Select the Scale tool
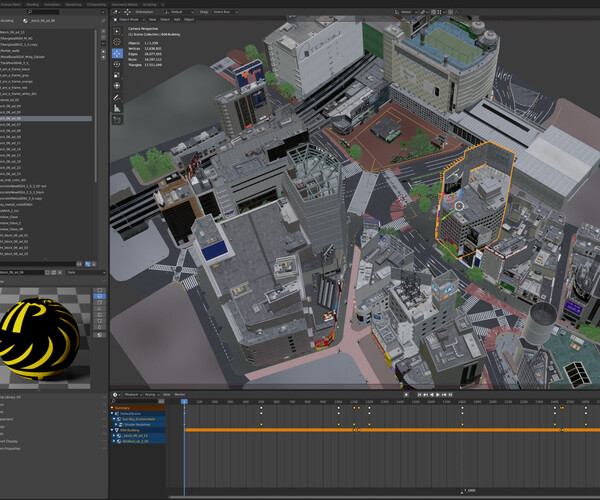The width and height of the screenshot is (600, 500). pyautogui.click(x=117, y=75)
